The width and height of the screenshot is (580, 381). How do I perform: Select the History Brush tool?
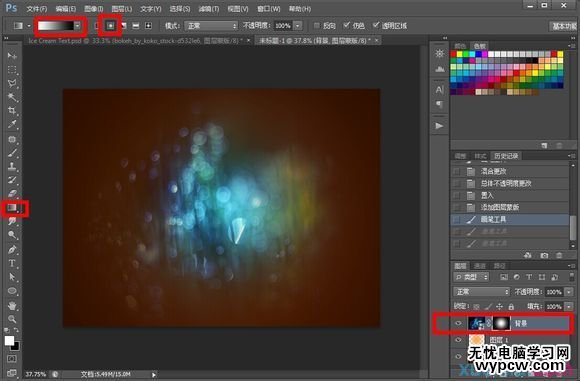[x=12, y=180]
